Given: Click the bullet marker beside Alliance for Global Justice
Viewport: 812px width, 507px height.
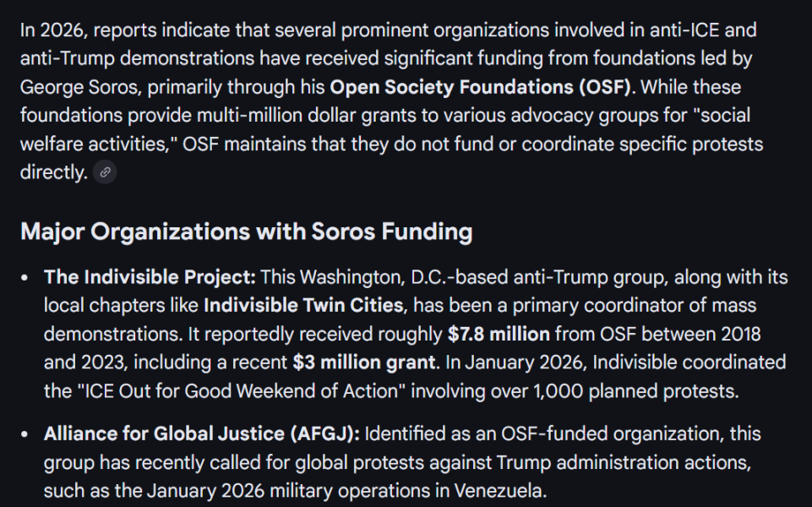Looking at the screenshot, I should coord(26,434).
